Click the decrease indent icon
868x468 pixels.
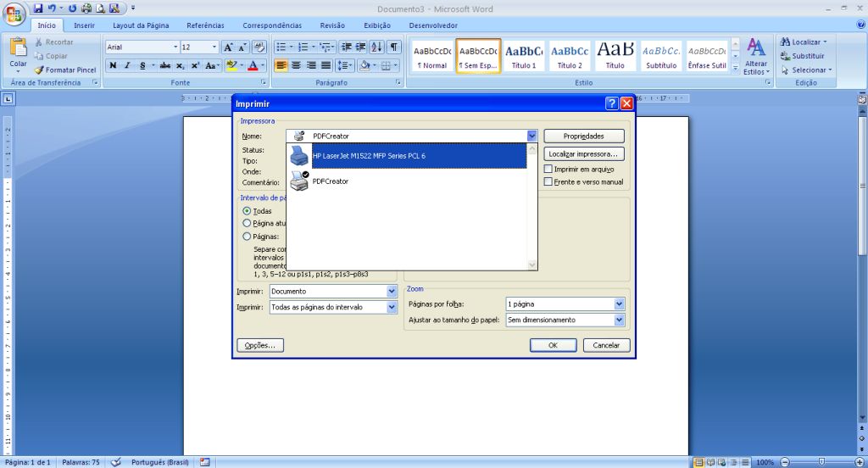346,47
